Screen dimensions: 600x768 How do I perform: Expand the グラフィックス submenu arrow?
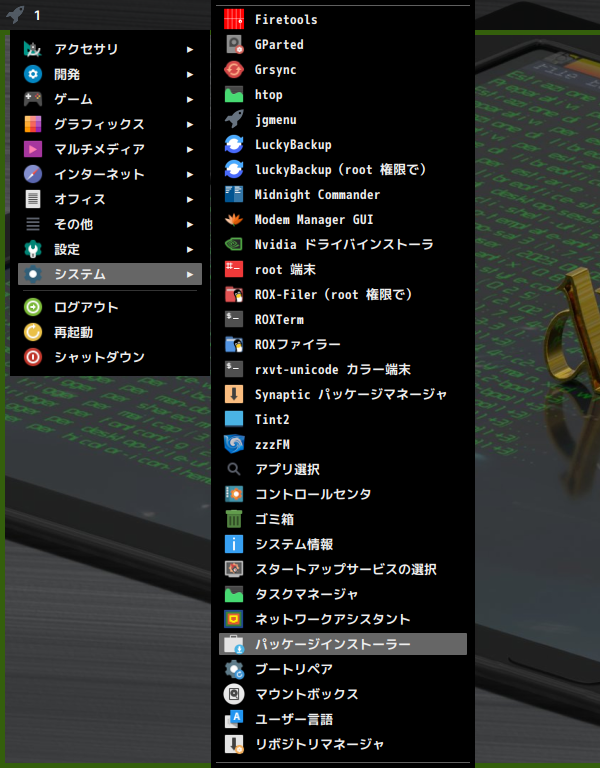pos(190,124)
